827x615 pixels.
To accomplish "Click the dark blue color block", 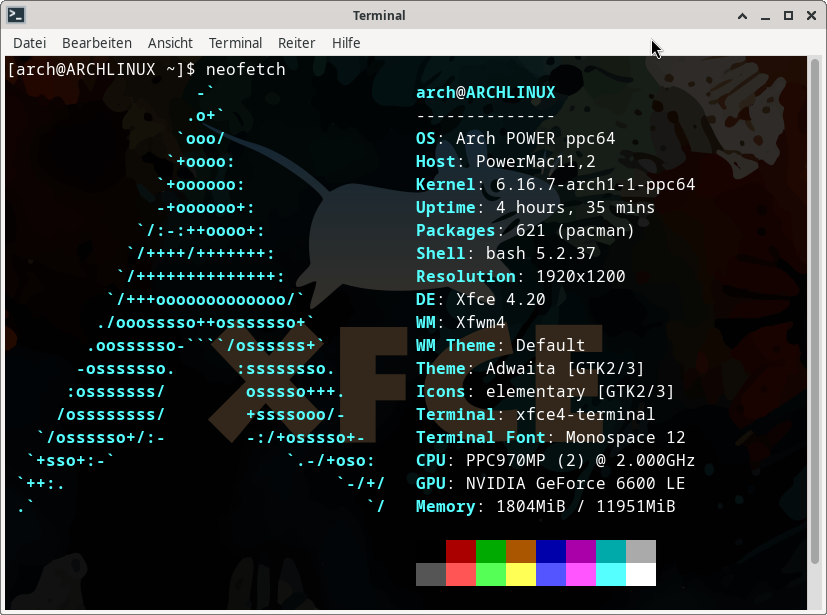I will (x=550, y=551).
